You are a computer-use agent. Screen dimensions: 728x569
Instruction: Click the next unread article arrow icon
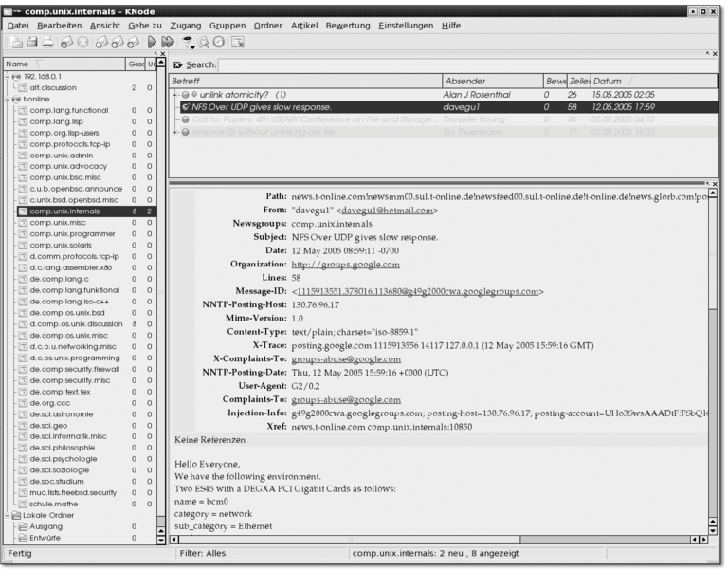[x=152, y=43]
